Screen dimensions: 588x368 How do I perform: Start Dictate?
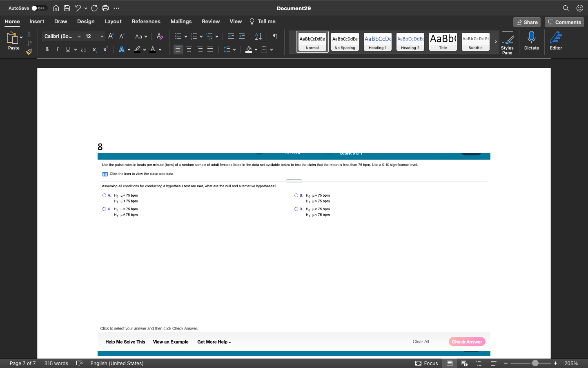[x=531, y=41]
